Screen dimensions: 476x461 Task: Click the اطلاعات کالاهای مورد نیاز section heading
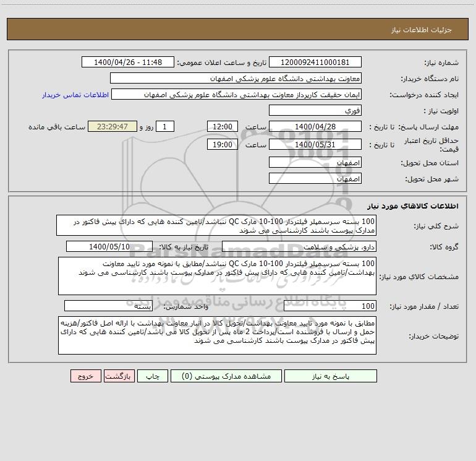[412, 206]
